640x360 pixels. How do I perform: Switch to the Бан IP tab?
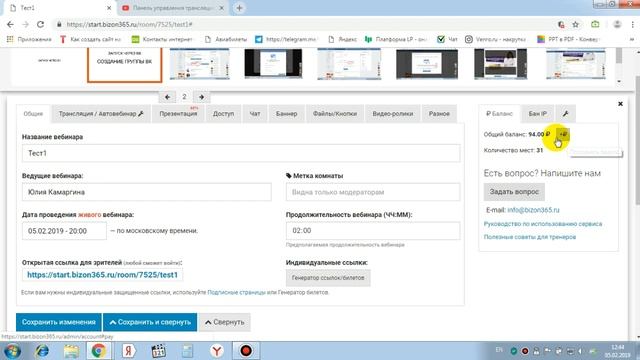[x=538, y=114]
